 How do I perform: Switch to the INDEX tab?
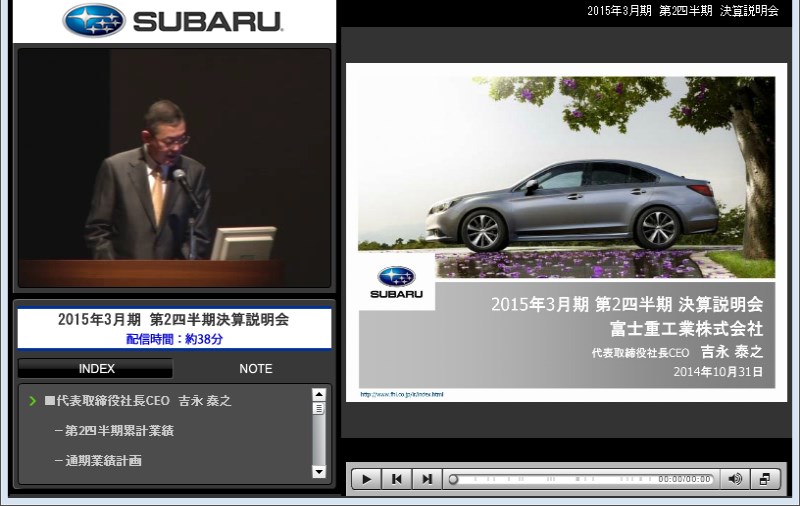pyautogui.click(x=96, y=368)
